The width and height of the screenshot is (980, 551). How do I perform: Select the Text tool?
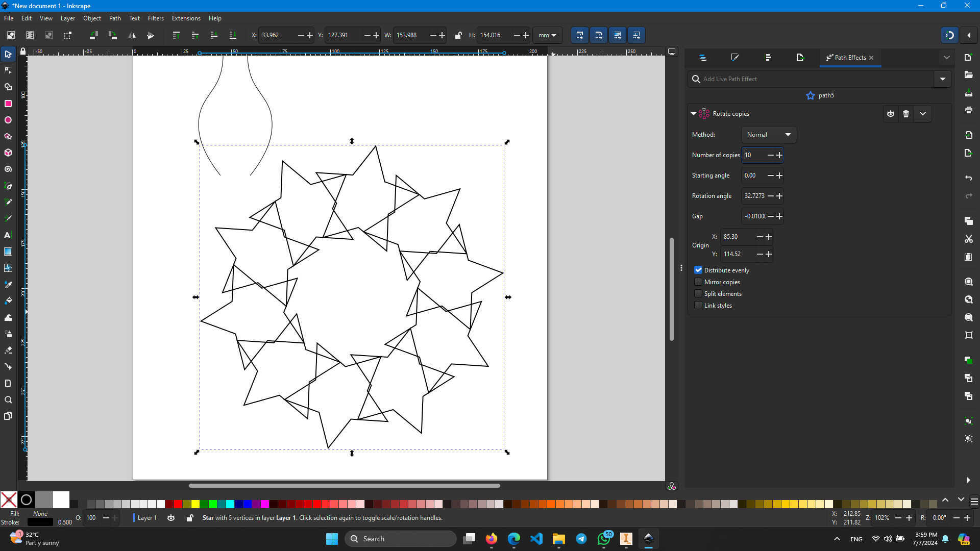pyautogui.click(x=8, y=235)
